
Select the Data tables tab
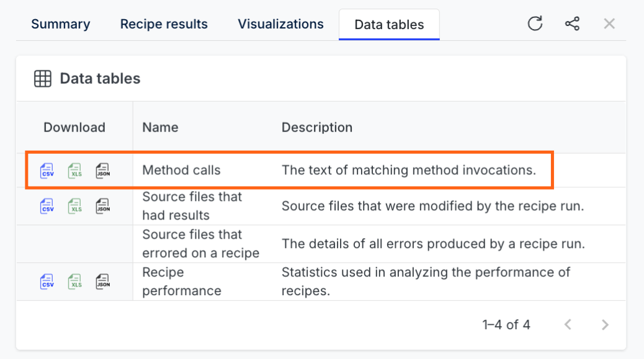pyautogui.click(x=389, y=25)
